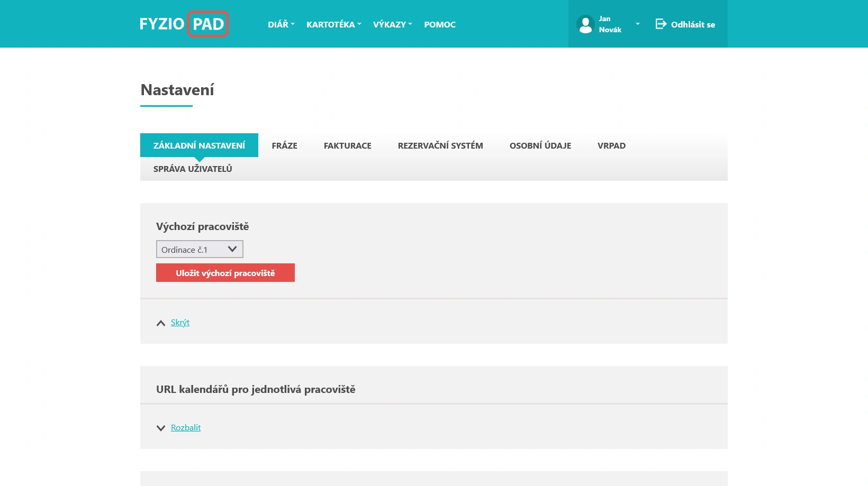Switch to the FAKTURACE tab
This screenshot has width=868, height=486.
click(x=347, y=145)
